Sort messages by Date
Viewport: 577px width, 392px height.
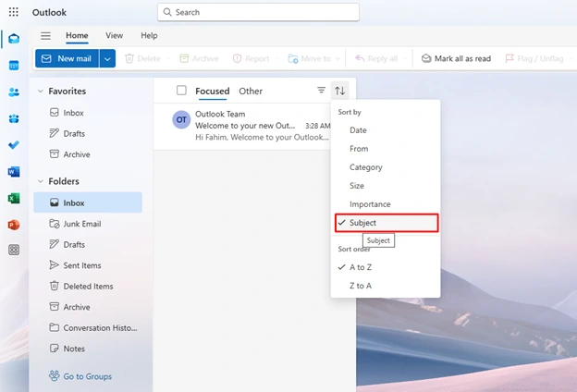coord(386,130)
